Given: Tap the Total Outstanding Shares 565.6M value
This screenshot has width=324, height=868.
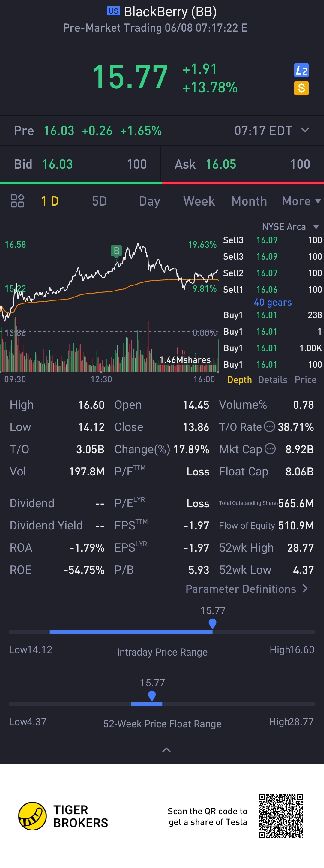Looking at the screenshot, I should (296, 503).
